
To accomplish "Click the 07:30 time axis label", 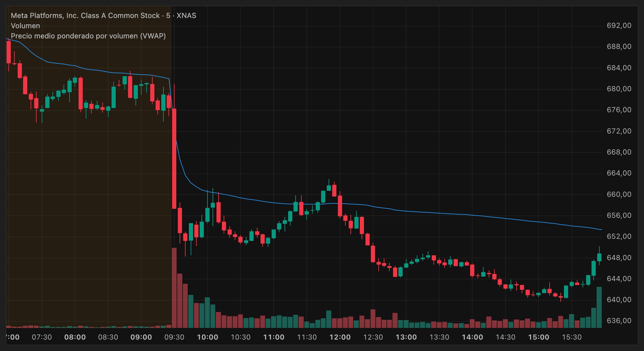I will [x=42, y=337].
